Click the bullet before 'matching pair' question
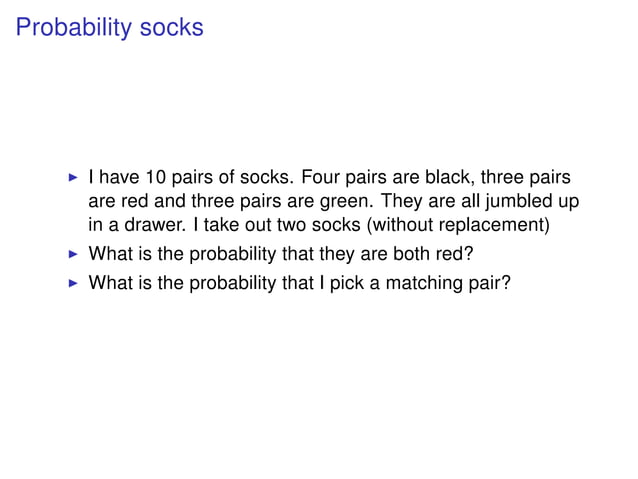Viewport: 638px width, 479px height. pyautogui.click(x=70, y=283)
